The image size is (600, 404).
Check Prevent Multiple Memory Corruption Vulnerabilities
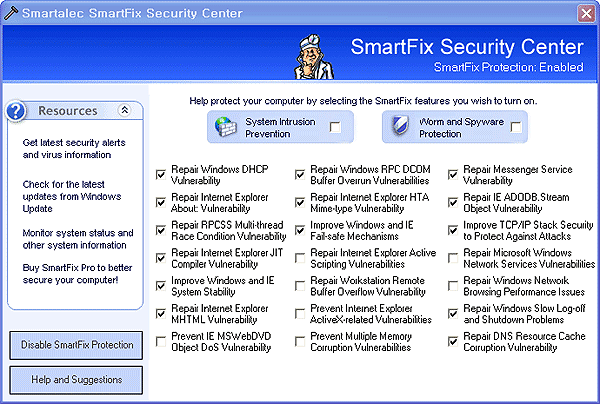pos(300,341)
